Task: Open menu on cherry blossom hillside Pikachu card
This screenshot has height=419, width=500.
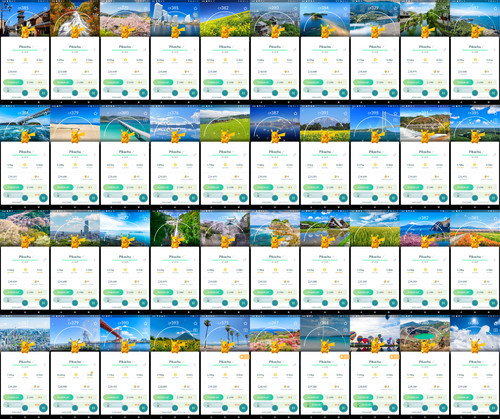Action: pos(143,93)
